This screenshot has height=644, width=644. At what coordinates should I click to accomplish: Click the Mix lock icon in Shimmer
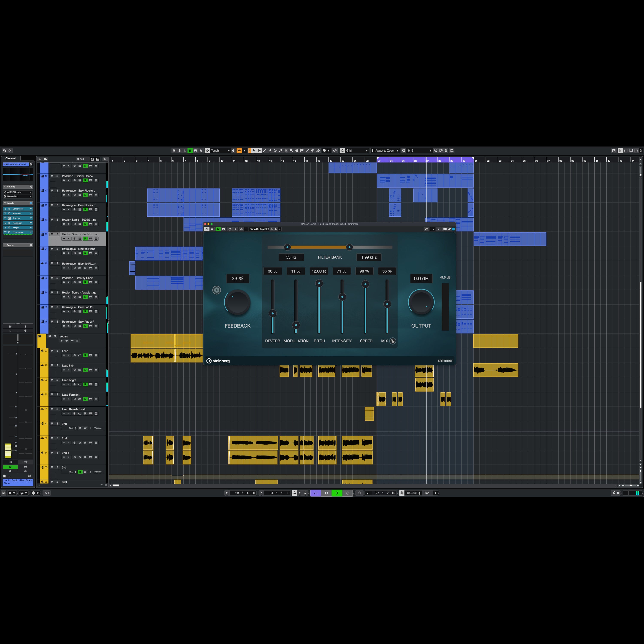tap(393, 341)
